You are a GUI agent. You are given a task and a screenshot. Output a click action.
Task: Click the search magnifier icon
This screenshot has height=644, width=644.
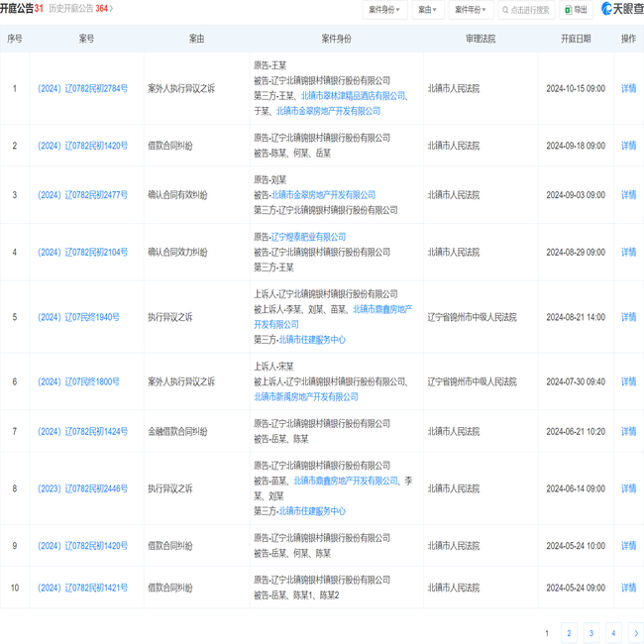click(x=506, y=10)
